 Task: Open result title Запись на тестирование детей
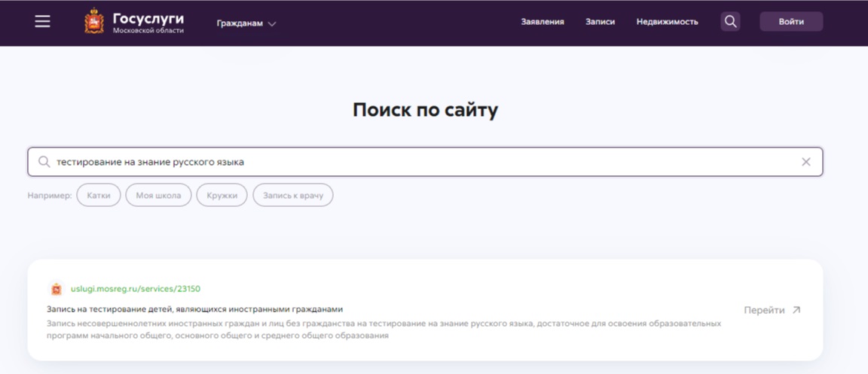[195, 309]
